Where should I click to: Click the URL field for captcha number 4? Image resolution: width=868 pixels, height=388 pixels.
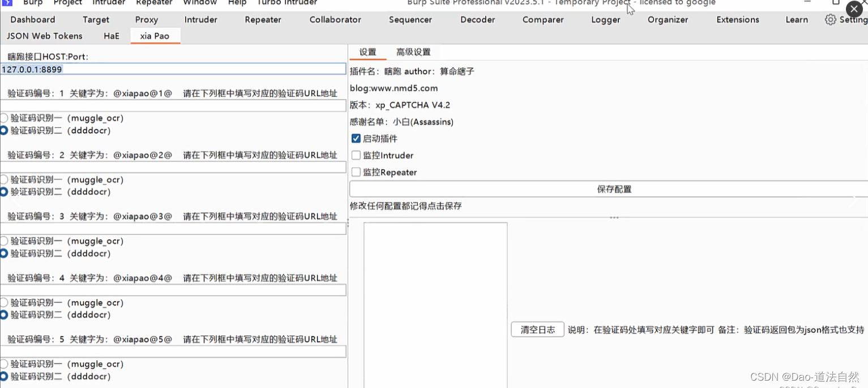(x=173, y=290)
